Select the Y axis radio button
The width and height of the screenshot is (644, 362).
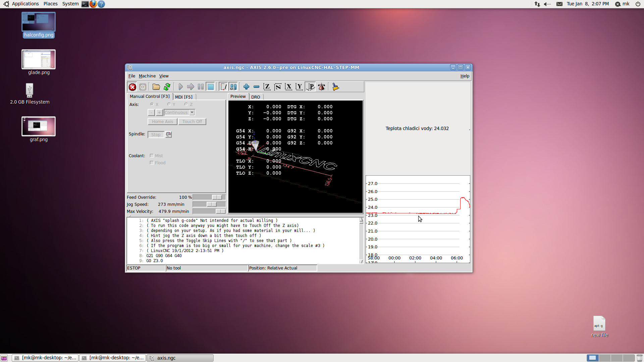[x=169, y=104]
